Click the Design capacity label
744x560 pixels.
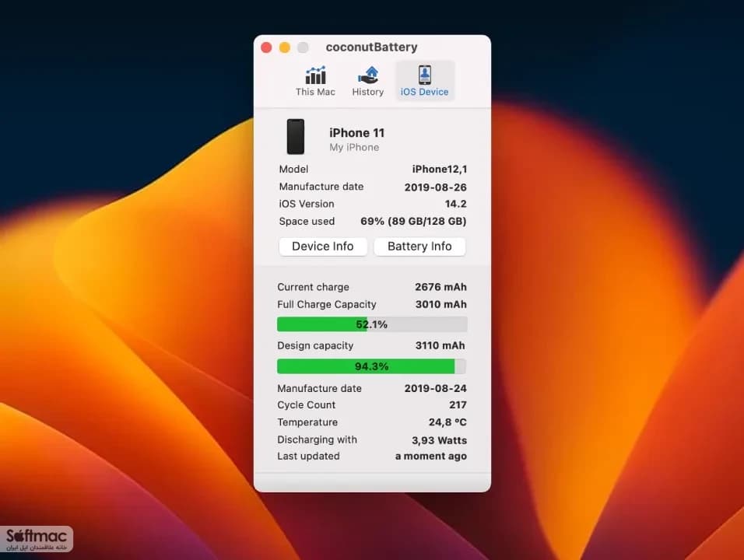(315, 345)
